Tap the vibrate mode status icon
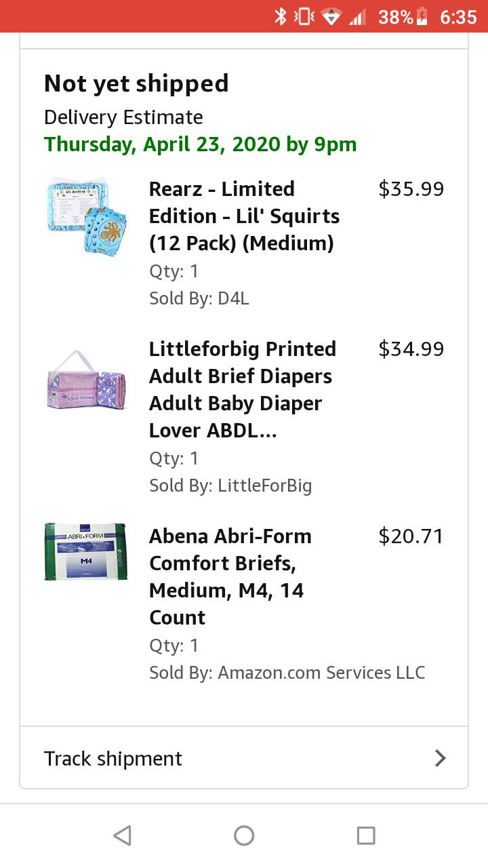The width and height of the screenshot is (488, 868). [304, 16]
